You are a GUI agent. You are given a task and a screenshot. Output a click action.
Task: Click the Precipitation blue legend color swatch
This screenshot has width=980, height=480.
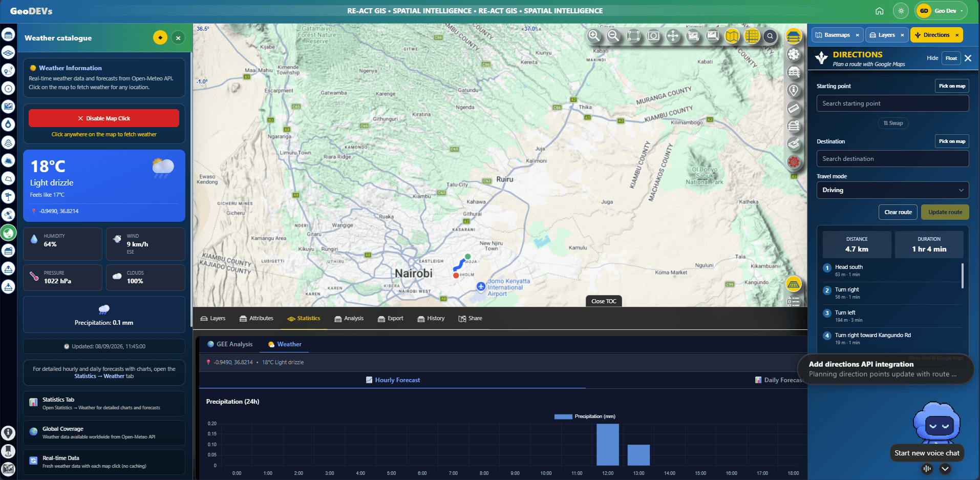coord(563,416)
